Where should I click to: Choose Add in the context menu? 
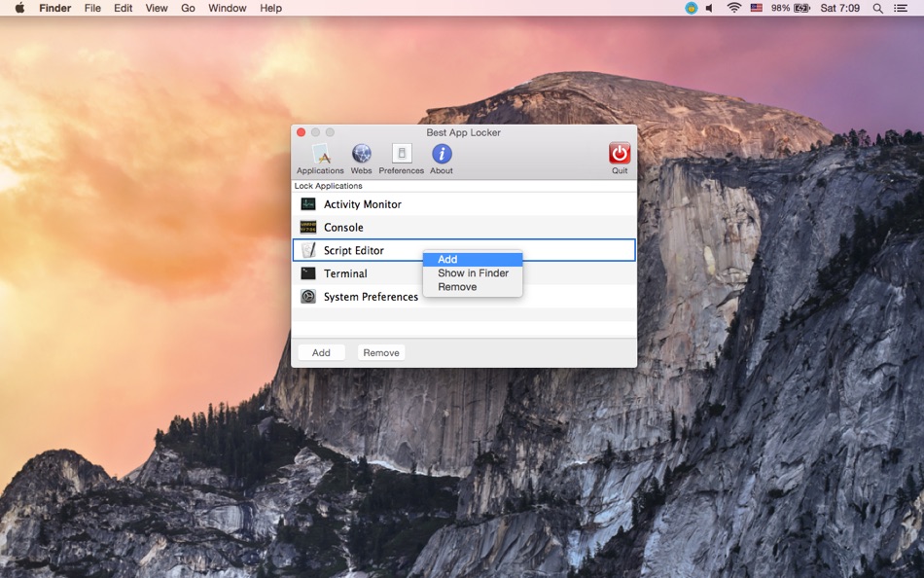coord(473,259)
